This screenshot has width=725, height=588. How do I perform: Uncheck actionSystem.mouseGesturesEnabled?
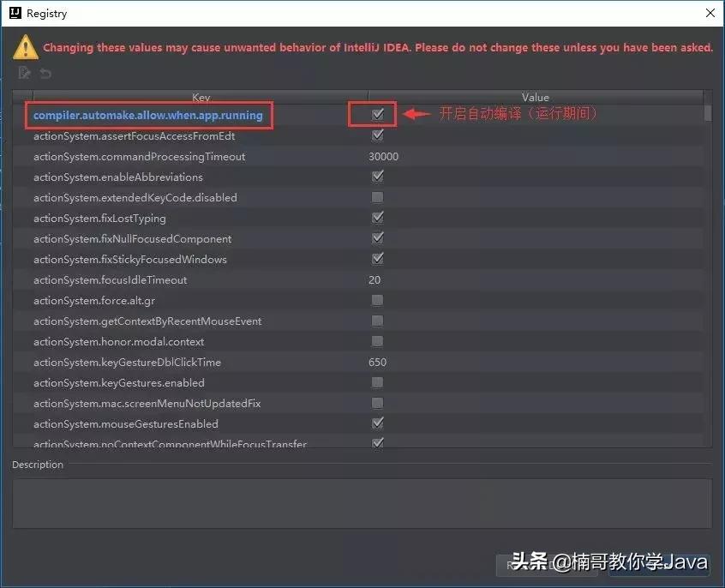(378, 423)
